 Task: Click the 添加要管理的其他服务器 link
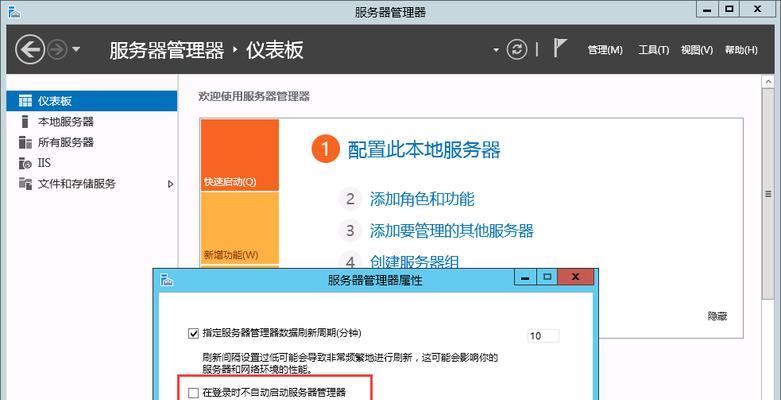(x=451, y=231)
